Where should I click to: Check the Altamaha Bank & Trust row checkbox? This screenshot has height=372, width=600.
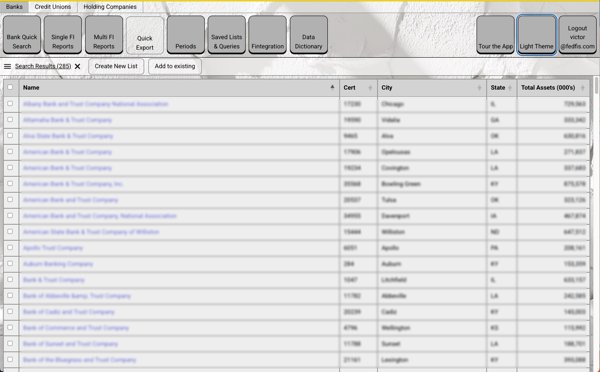pyautogui.click(x=10, y=119)
